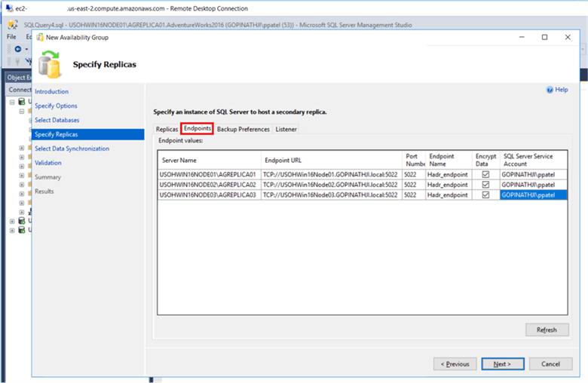
Task: Click the Next button
Action: point(503,364)
